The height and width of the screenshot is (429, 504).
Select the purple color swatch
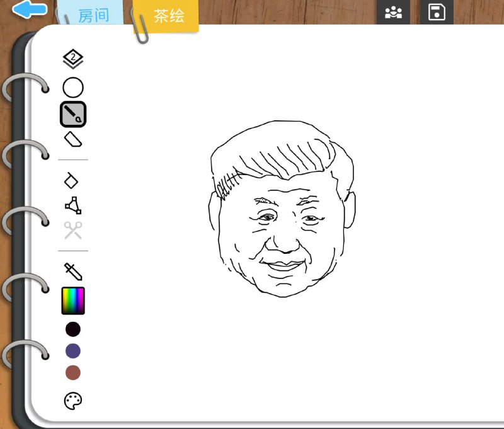[x=72, y=350]
